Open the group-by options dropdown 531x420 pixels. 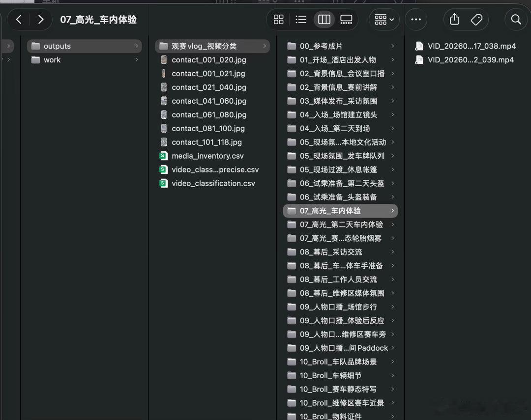tap(384, 20)
